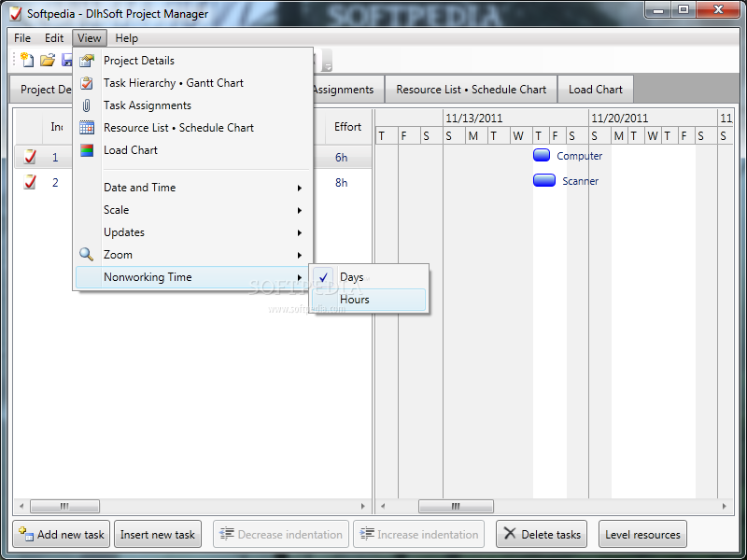Click the 6h effort cell
This screenshot has width=747, height=560.
[x=342, y=157]
